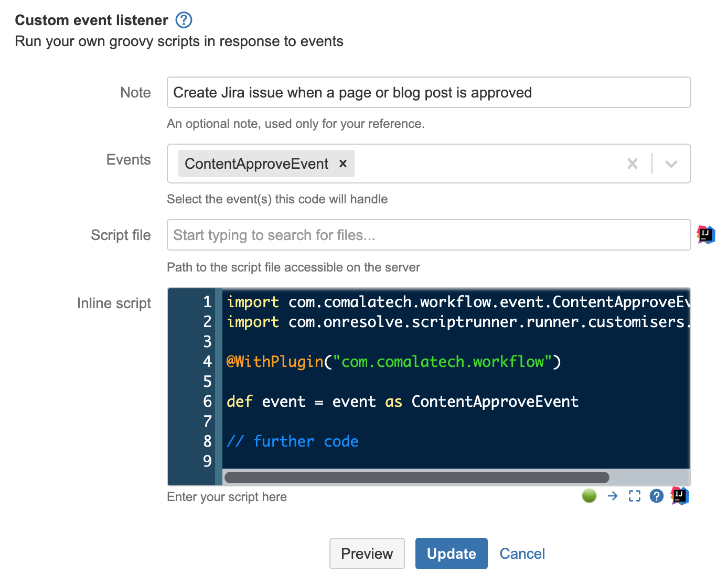Click the Script file search field

tap(429, 235)
